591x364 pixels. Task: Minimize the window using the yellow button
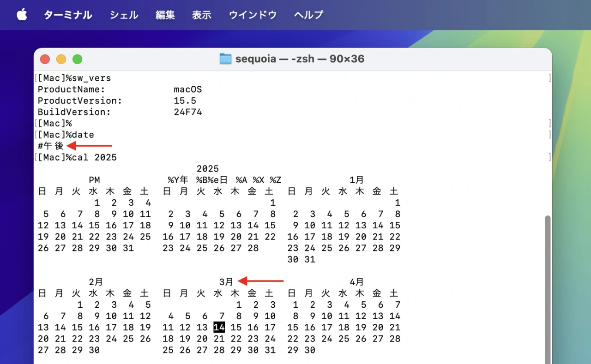pyautogui.click(x=61, y=59)
